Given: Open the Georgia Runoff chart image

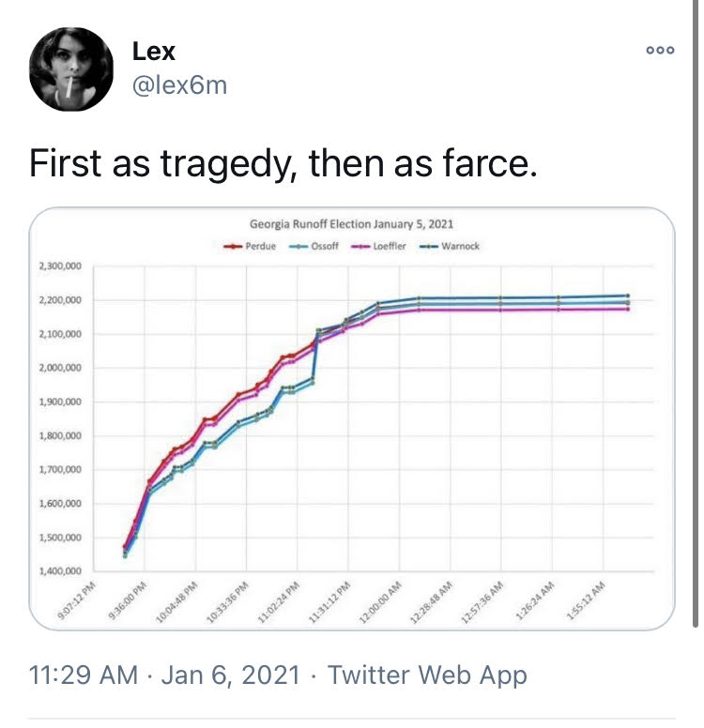Looking at the screenshot, I should pos(352,418).
